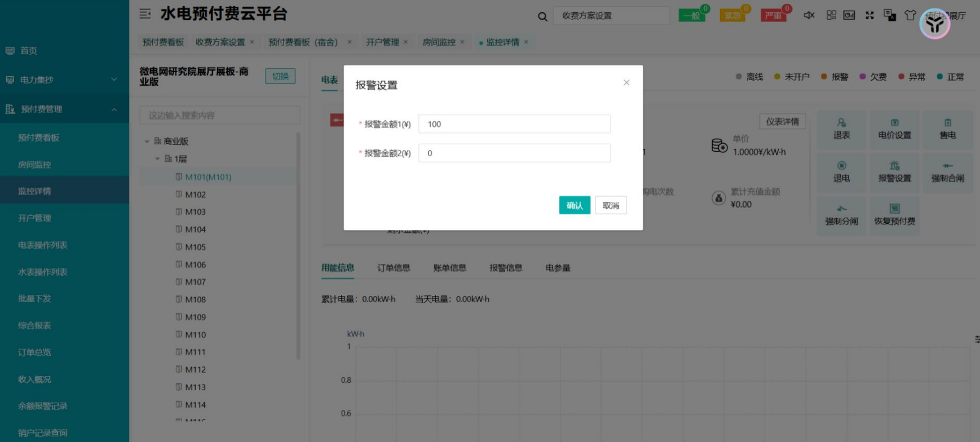Screen dimensions: 980x442
Task: Click the 退电 action tile
Action: pos(842,173)
